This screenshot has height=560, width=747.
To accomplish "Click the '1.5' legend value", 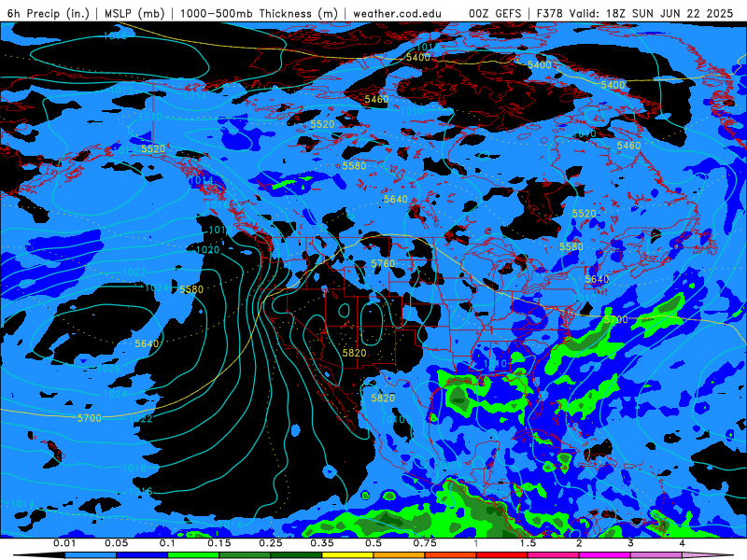I will coord(528,543).
